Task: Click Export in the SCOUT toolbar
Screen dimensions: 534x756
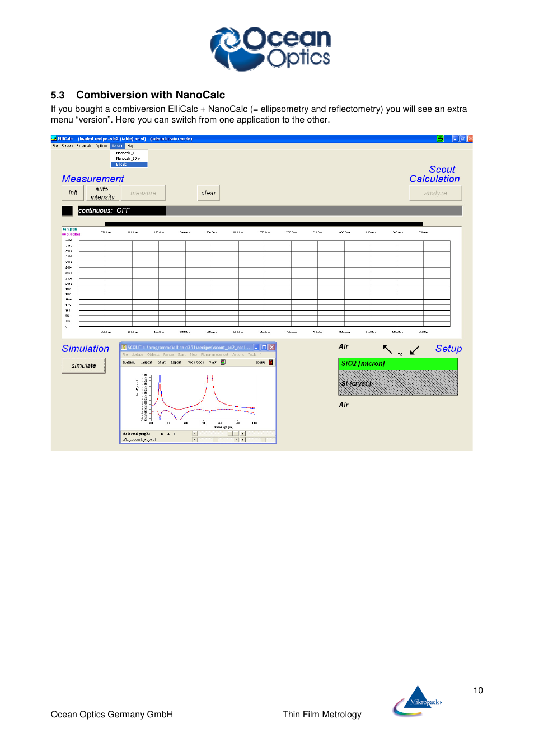Action: point(176,362)
